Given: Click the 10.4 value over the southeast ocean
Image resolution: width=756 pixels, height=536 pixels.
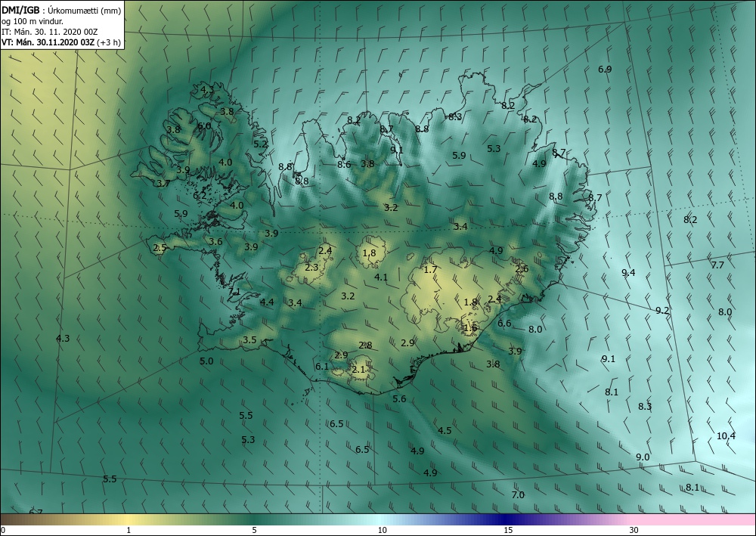Looking at the screenshot, I should coord(726,435).
